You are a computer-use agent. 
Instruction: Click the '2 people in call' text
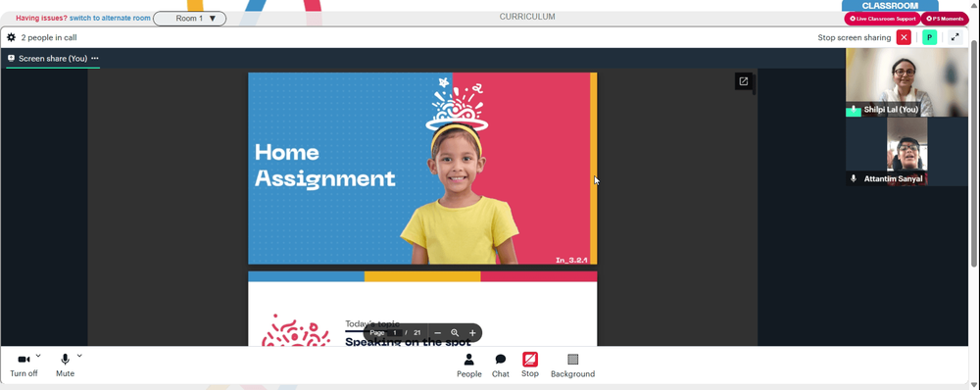click(x=49, y=37)
